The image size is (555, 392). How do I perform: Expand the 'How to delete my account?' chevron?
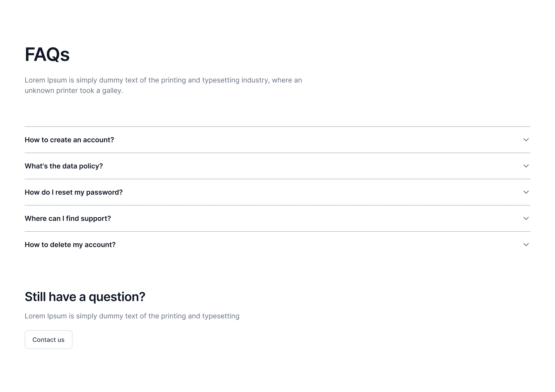(x=526, y=245)
